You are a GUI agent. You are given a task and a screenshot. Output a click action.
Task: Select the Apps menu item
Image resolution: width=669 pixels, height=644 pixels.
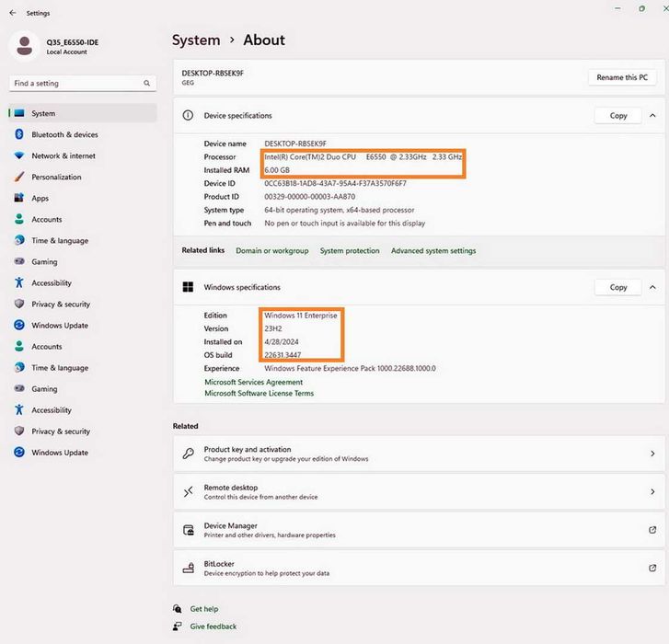pyautogui.click(x=40, y=198)
